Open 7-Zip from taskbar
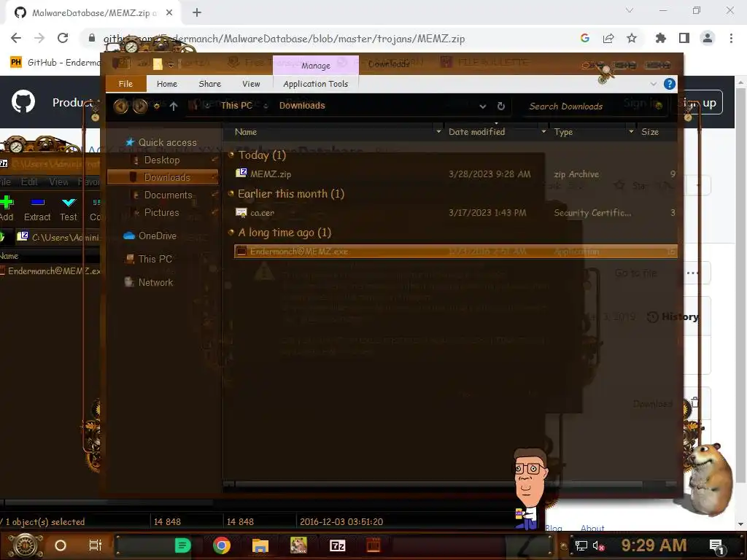Screen dimensions: 747x560 (337, 545)
